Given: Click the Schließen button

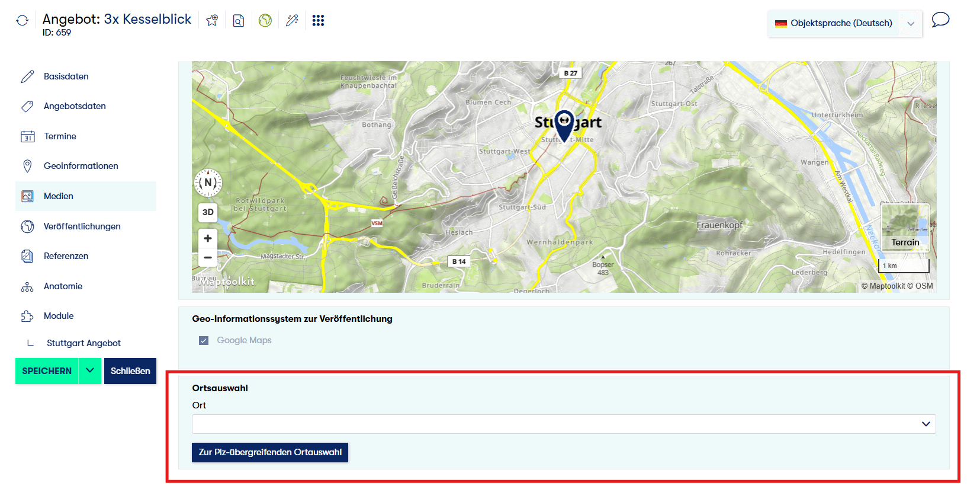Looking at the screenshot, I should tap(130, 371).
